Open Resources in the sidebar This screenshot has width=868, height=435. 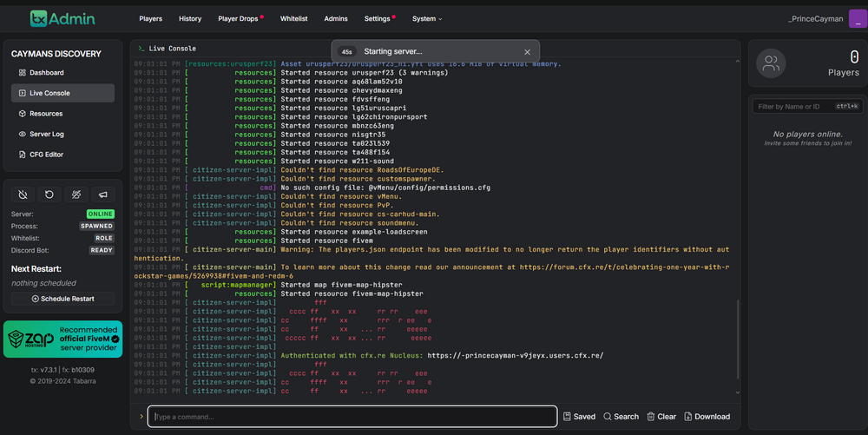click(62, 114)
